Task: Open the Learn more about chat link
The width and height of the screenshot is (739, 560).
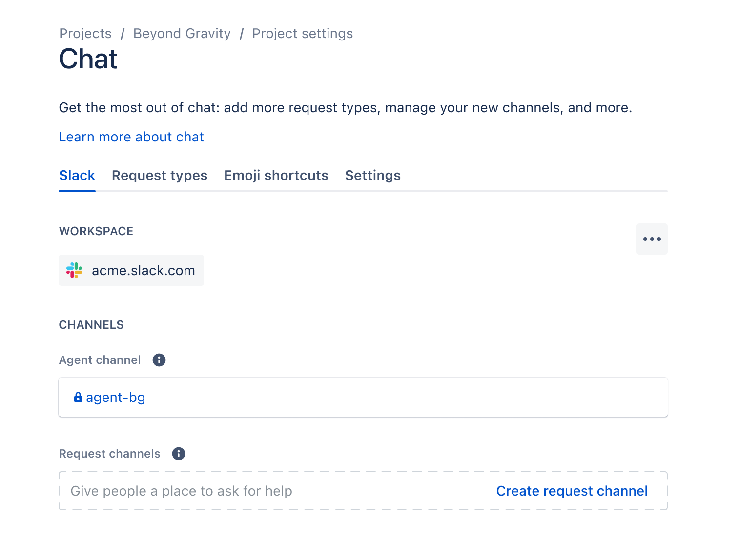Action: 131,137
